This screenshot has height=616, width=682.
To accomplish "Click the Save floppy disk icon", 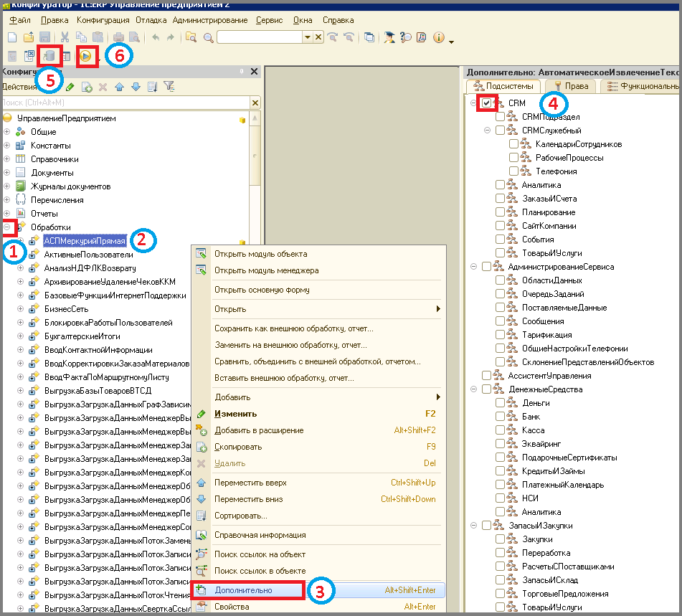I will (x=44, y=37).
